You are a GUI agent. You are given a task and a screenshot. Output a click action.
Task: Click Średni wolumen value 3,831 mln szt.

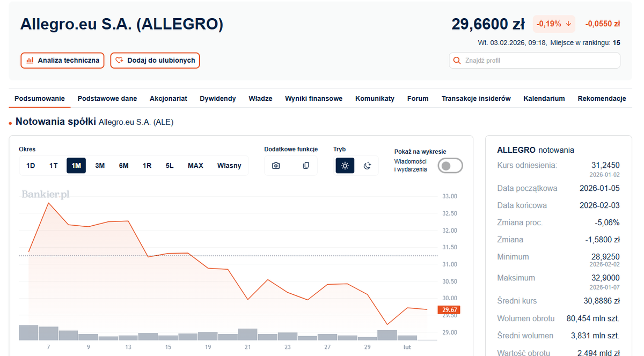click(595, 336)
